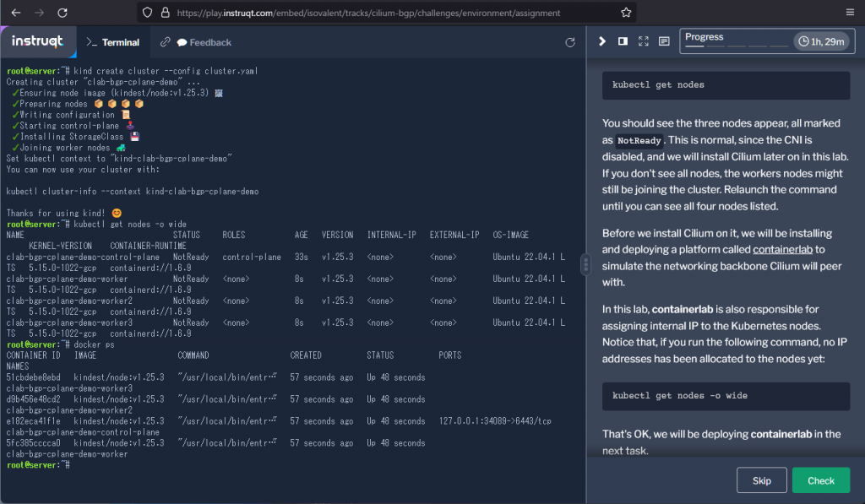
Task: Collapse the assignment panel with the arrow
Action: pos(602,41)
